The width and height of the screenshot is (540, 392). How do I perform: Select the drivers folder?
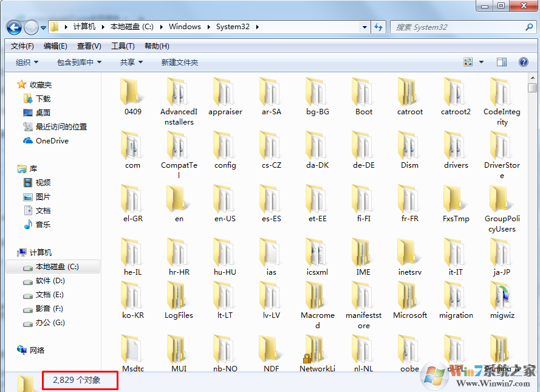(x=456, y=150)
